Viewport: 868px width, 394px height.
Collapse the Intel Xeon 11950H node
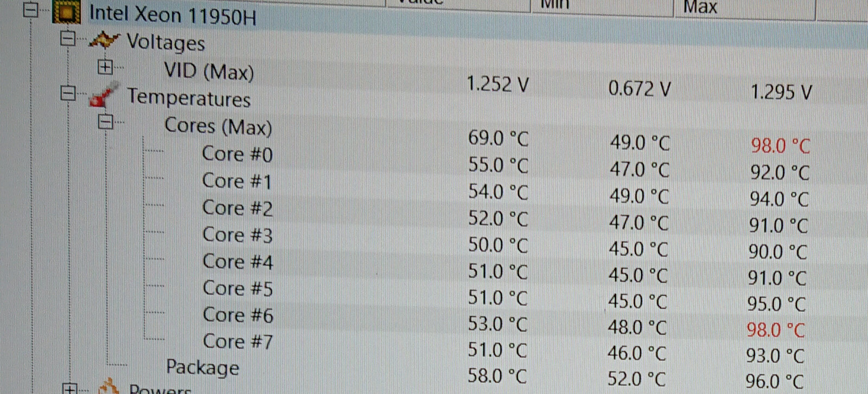tap(32, 10)
